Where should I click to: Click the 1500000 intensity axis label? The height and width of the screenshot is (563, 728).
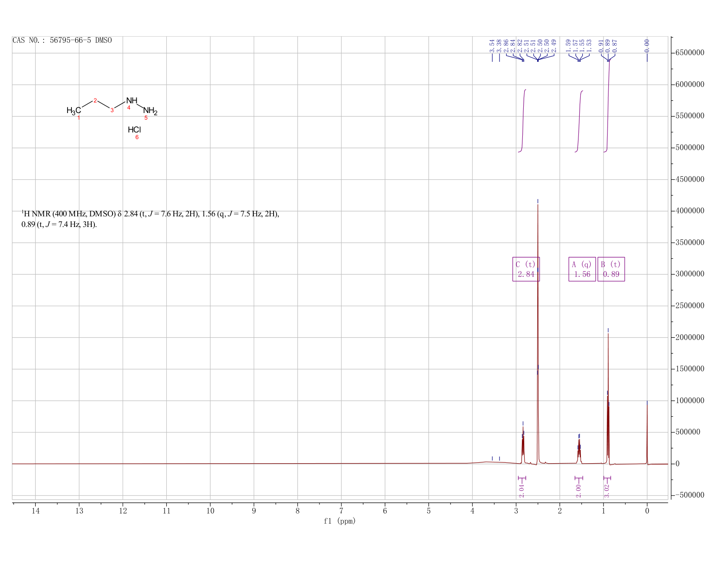pyautogui.click(x=689, y=369)
